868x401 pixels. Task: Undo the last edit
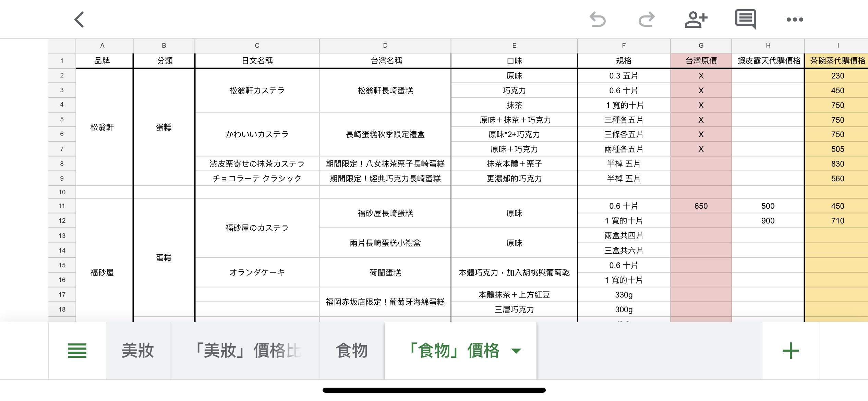pyautogui.click(x=598, y=20)
